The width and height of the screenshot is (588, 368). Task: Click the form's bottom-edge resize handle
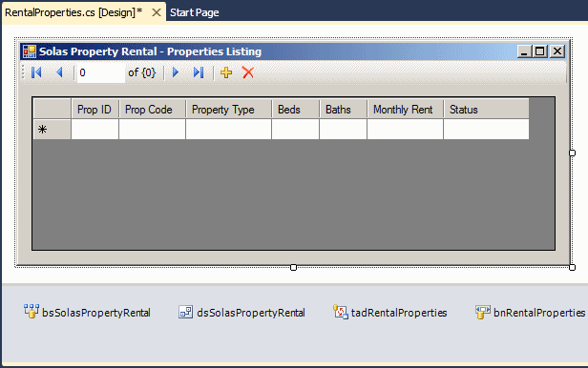[293, 267]
